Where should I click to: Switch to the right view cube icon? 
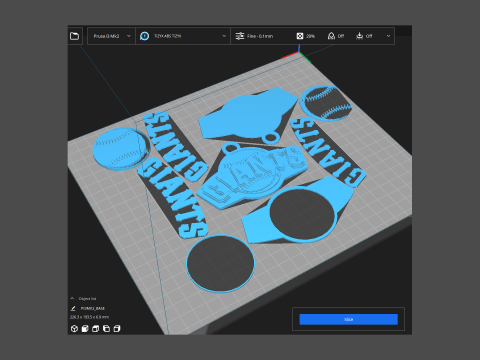pos(117,329)
